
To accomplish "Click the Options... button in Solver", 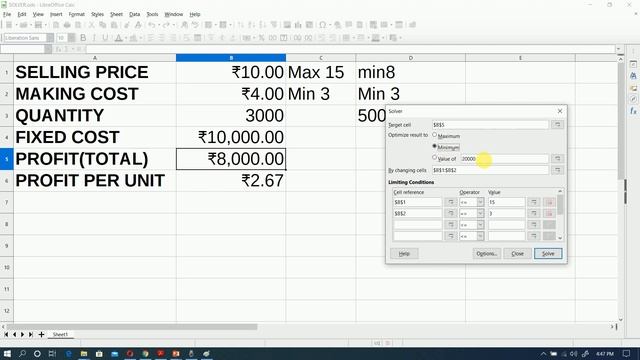I will tap(487, 253).
